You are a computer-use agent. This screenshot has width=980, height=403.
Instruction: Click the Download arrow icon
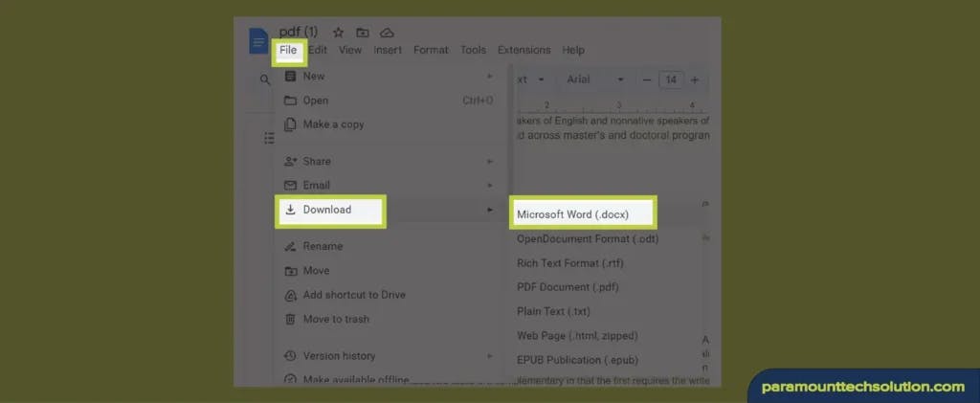point(290,210)
